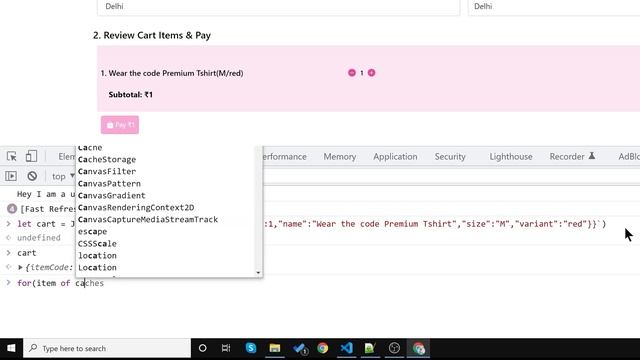640x360 pixels.
Task: Open the round dark app icon on taskbar
Action: tap(394, 348)
